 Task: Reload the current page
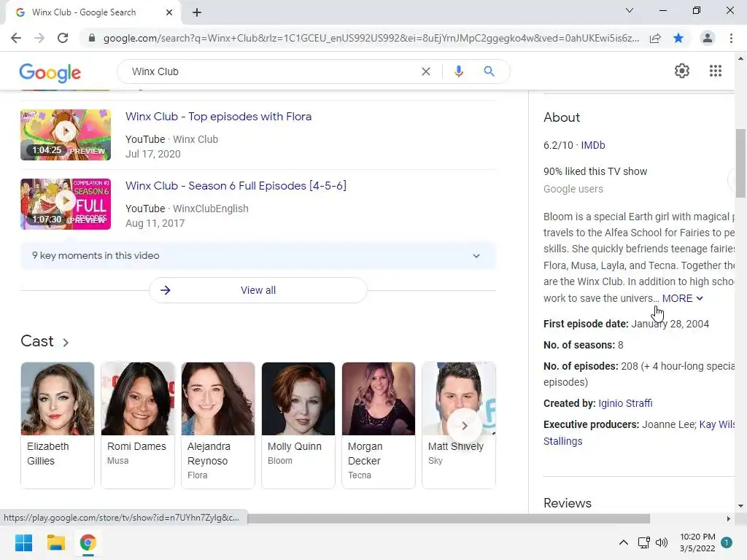(x=63, y=38)
